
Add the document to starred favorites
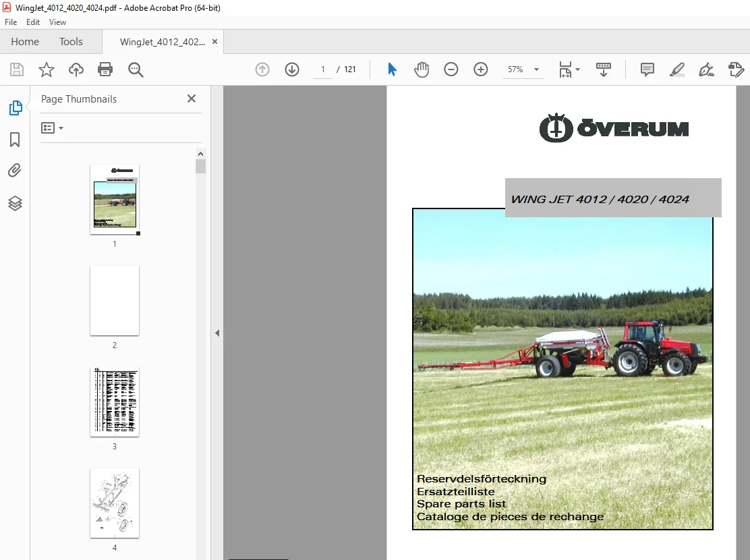pos(47,70)
